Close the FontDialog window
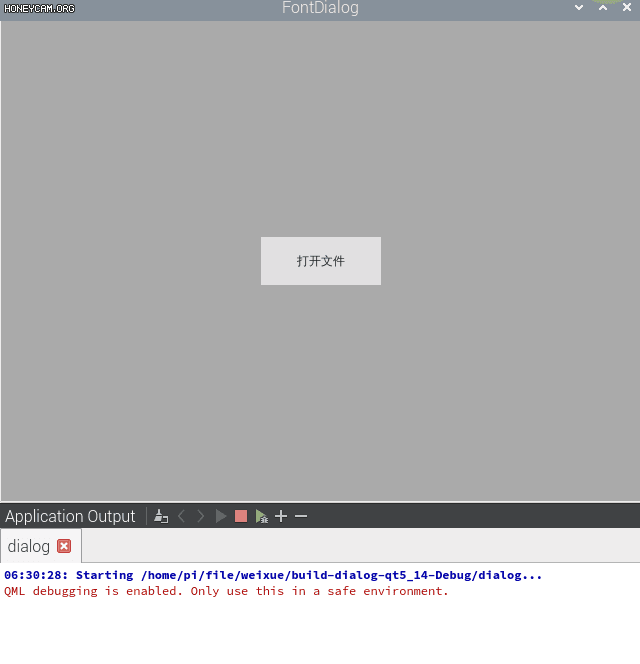640x664 pixels. [x=627, y=8]
